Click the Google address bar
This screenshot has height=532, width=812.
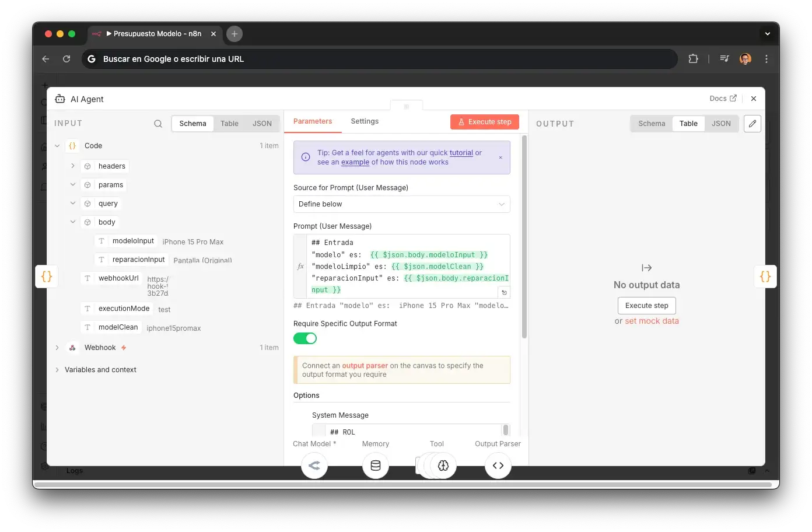point(379,58)
